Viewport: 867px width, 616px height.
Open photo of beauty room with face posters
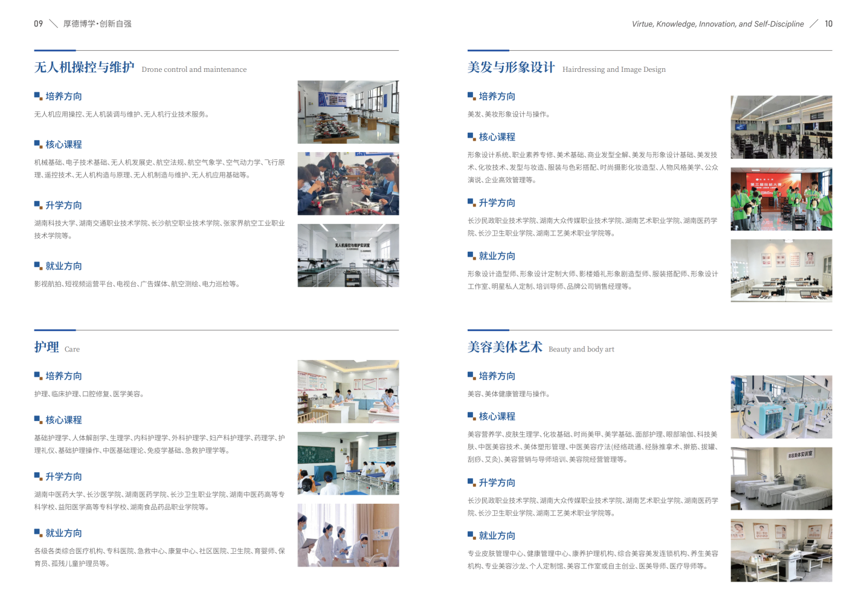point(781,550)
